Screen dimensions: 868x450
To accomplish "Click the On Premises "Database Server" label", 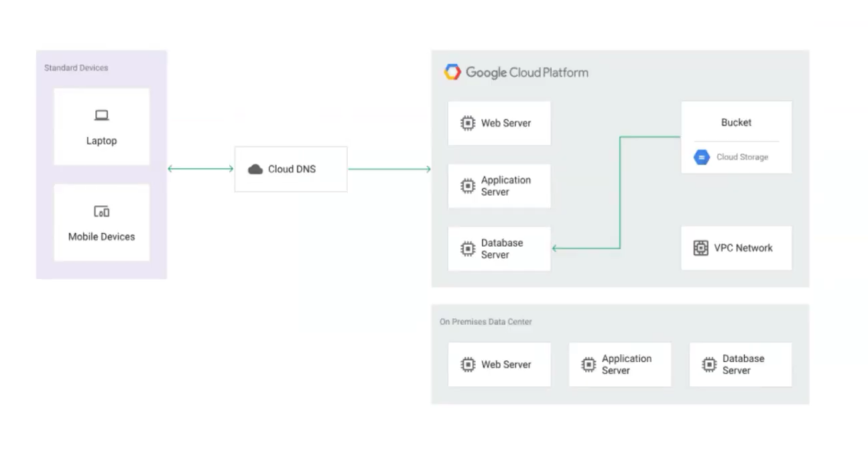I will tap(743, 365).
